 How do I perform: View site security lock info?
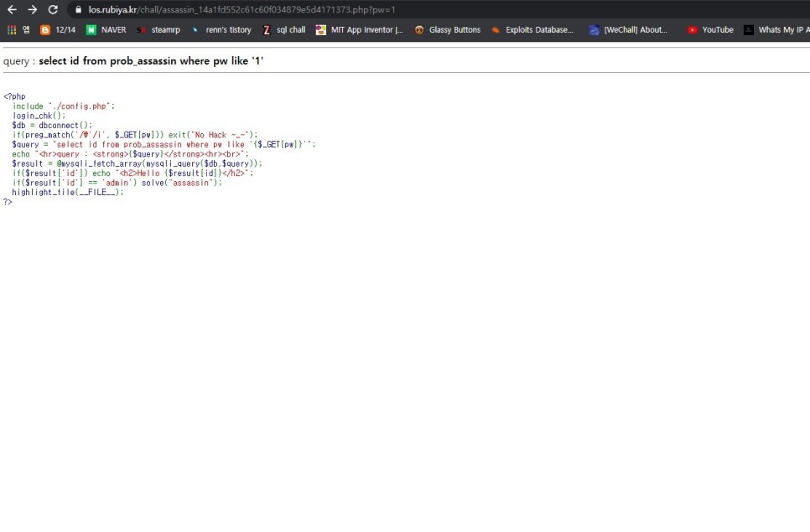tap(79, 10)
